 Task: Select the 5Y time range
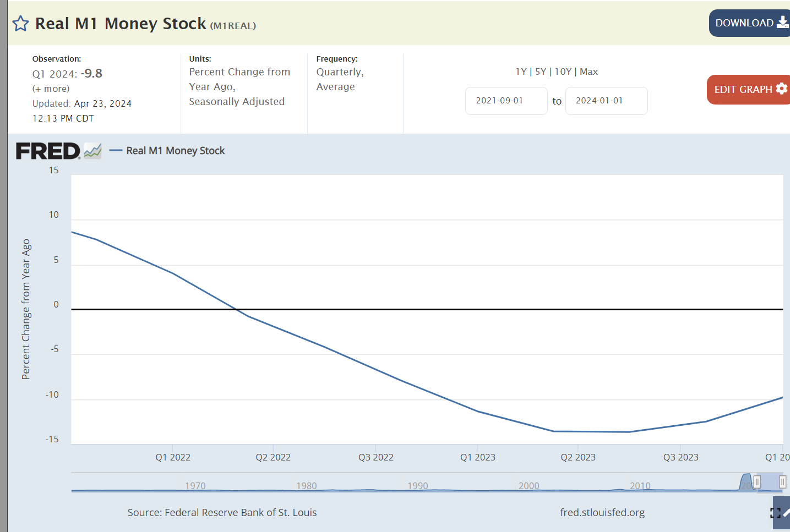click(540, 72)
